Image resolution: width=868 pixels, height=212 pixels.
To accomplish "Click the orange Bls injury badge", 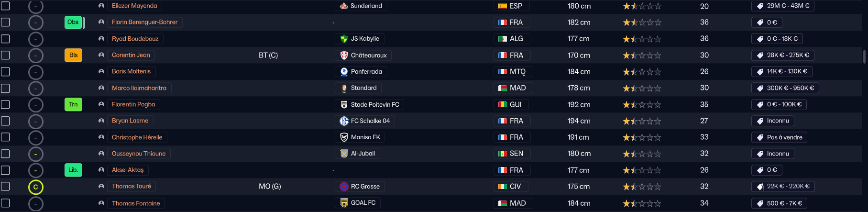I will [x=73, y=55].
